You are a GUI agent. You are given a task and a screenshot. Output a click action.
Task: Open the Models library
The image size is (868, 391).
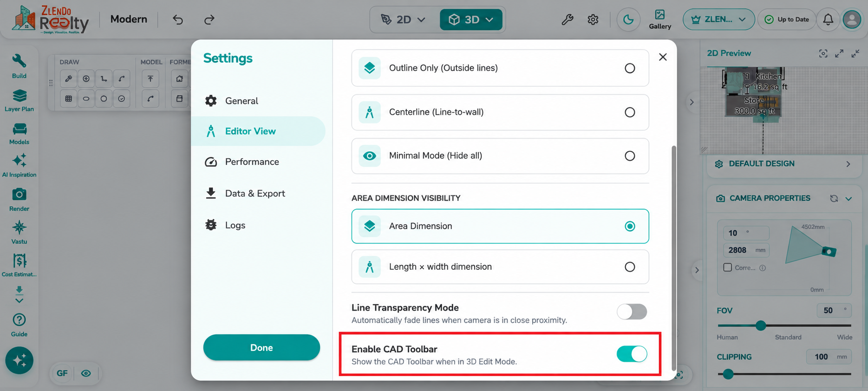click(19, 134)
